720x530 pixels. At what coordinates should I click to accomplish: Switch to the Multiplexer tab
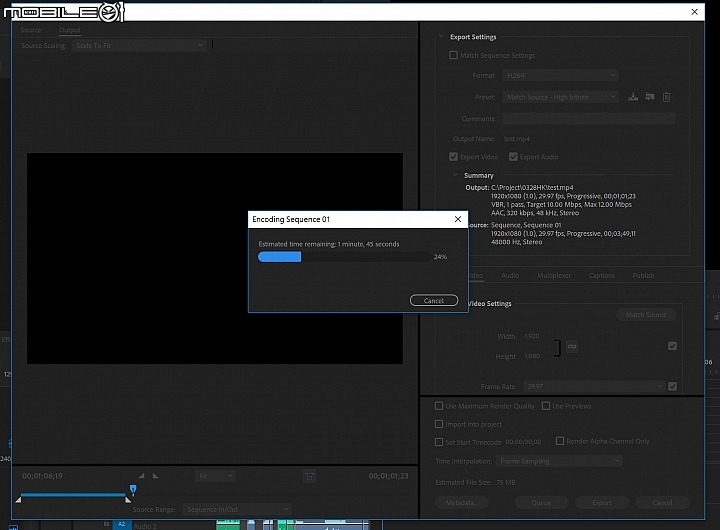[554, 276]
